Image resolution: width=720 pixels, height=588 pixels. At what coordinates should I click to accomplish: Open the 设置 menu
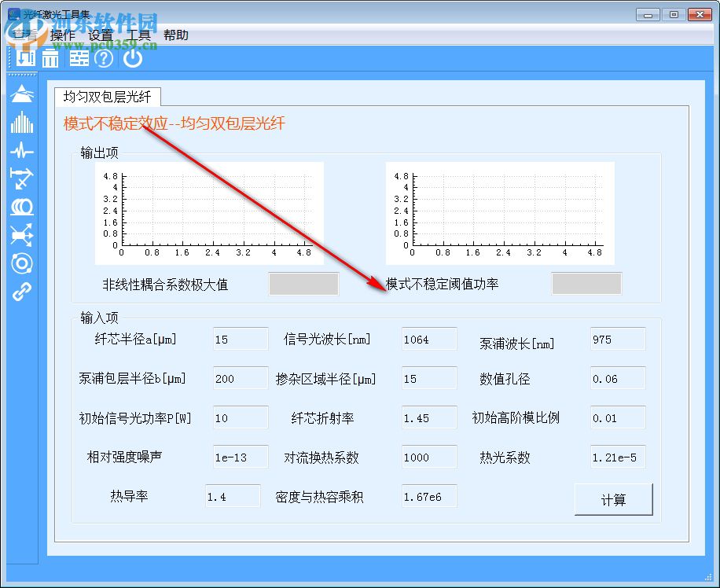pyautogui.click(x=103, y=35)
